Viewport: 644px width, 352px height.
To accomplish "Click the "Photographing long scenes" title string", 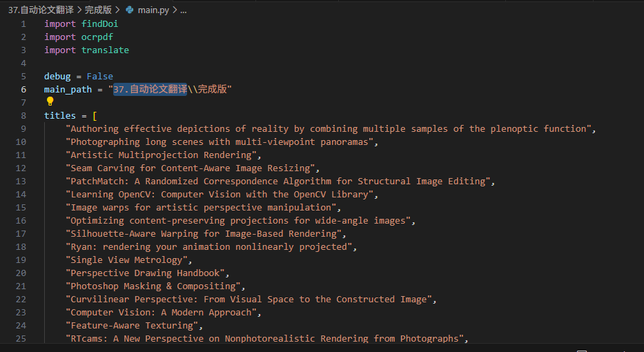I will (x=219, y=142).
